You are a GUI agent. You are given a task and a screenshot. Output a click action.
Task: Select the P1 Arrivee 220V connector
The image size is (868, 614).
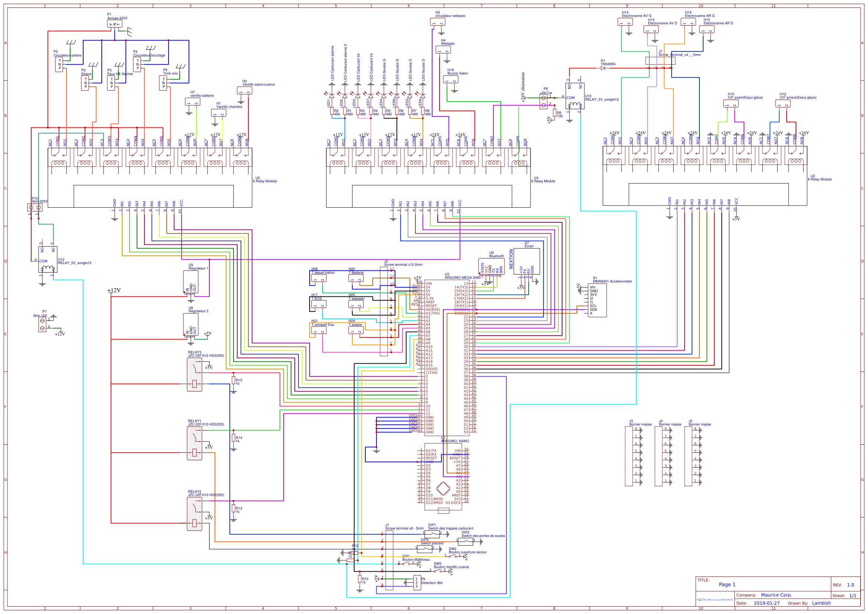[x=114, y=24]
